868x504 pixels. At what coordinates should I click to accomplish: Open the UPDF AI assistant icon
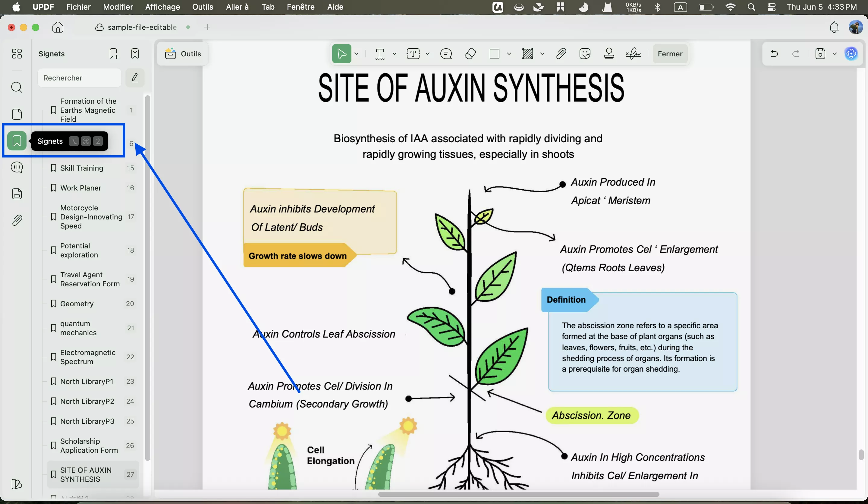[x=851, y=53]
